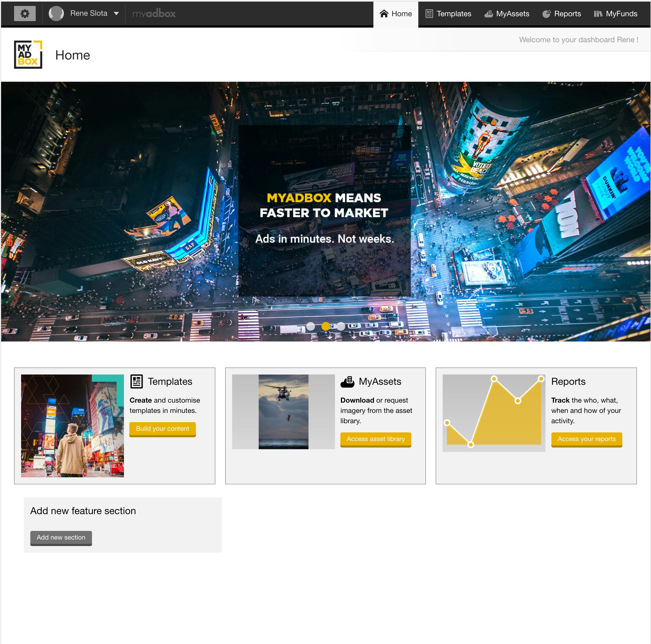
Task: Click the Build your content button
Action: pyautogui.click(x=162, y=429)
